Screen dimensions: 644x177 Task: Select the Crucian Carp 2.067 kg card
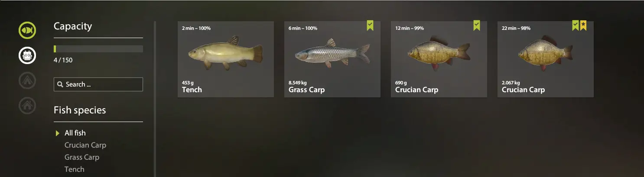click(x=546, y=59)
